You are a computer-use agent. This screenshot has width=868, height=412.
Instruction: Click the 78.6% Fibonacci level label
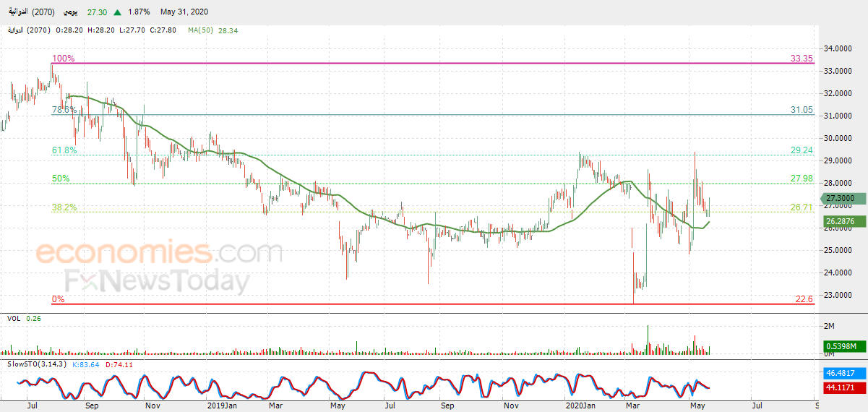64,110
